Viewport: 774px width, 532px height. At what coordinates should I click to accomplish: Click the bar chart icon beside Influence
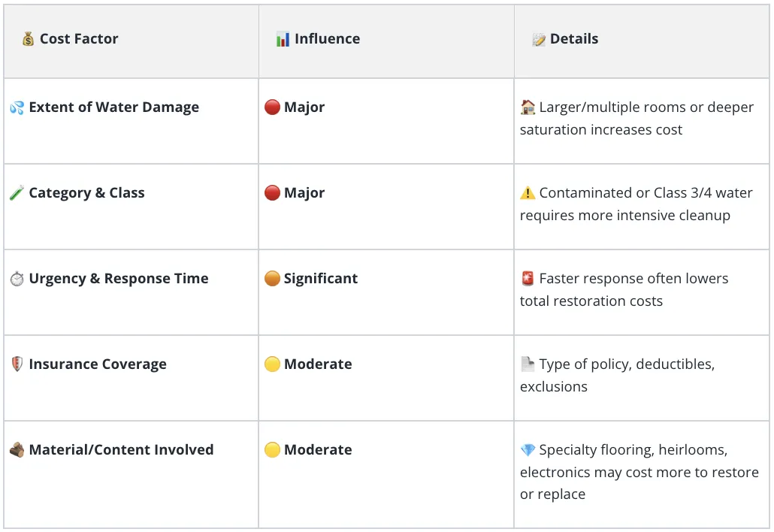coord(283,39)
